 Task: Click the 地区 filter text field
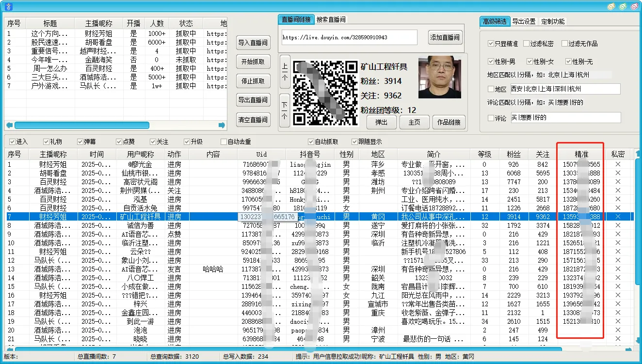[x=565, y=89]
